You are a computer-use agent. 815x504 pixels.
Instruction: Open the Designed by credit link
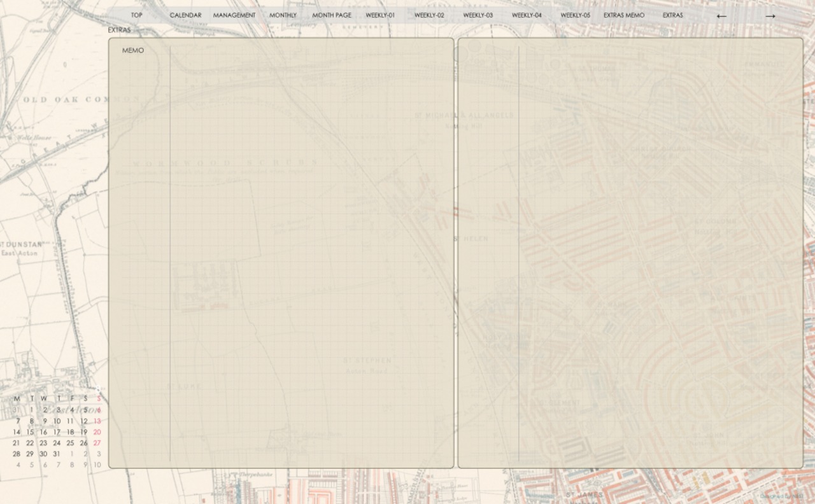[x=781, y=496]
